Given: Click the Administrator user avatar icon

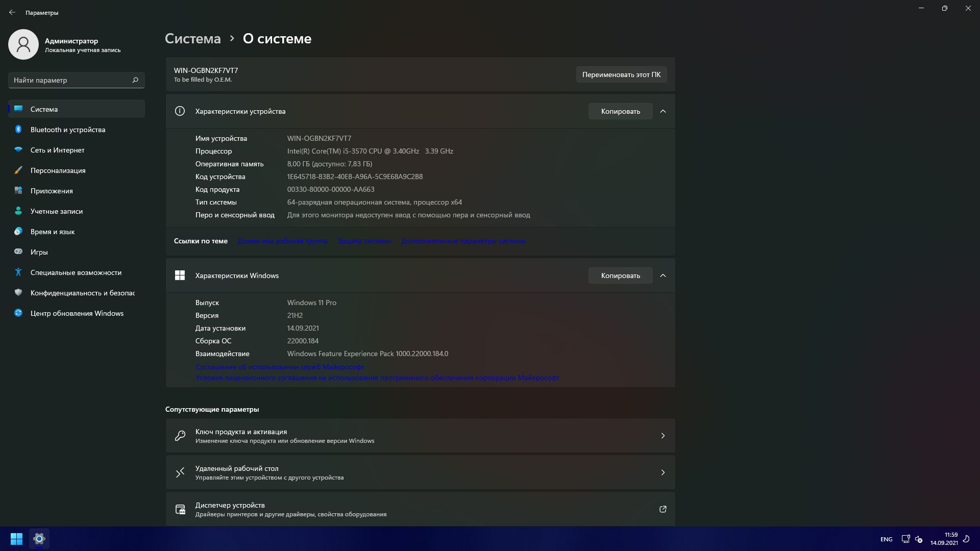Looking at the screenshot, I should tap(23, 44).
